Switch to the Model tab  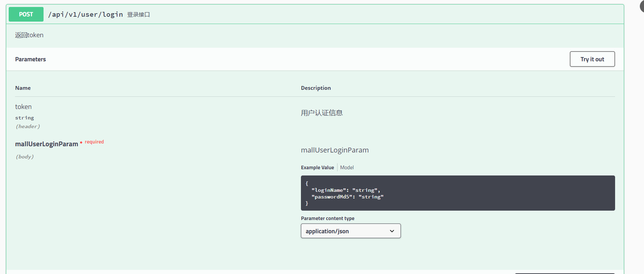pyautogui.click(x=347, y=167)
